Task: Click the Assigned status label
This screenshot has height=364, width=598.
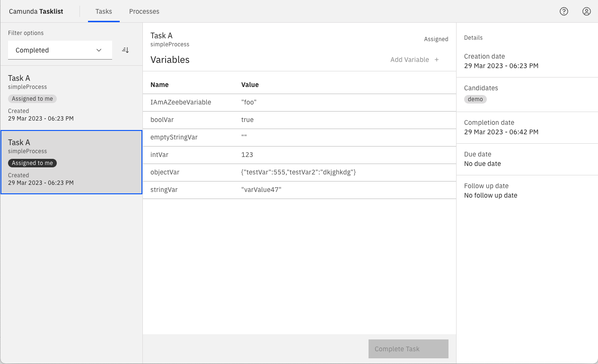Action: (436, 39)
